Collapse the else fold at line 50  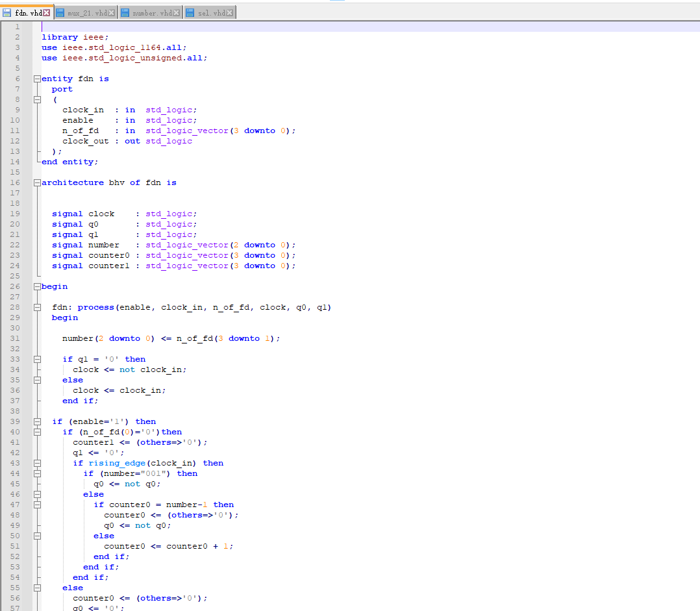click(x=38, y=536)
